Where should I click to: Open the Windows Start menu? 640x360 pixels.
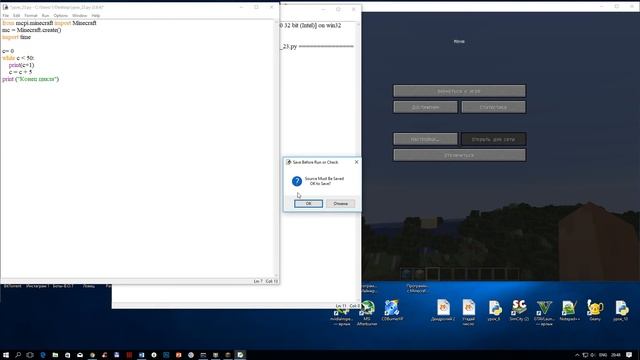pos(6,355)
